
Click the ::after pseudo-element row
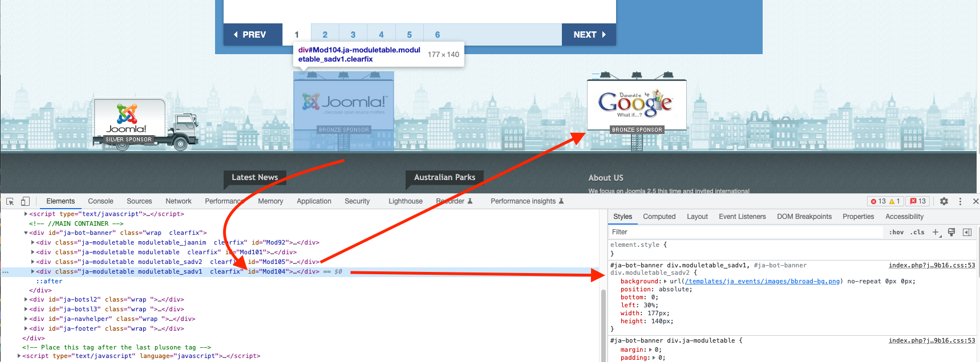coord(49,282)
